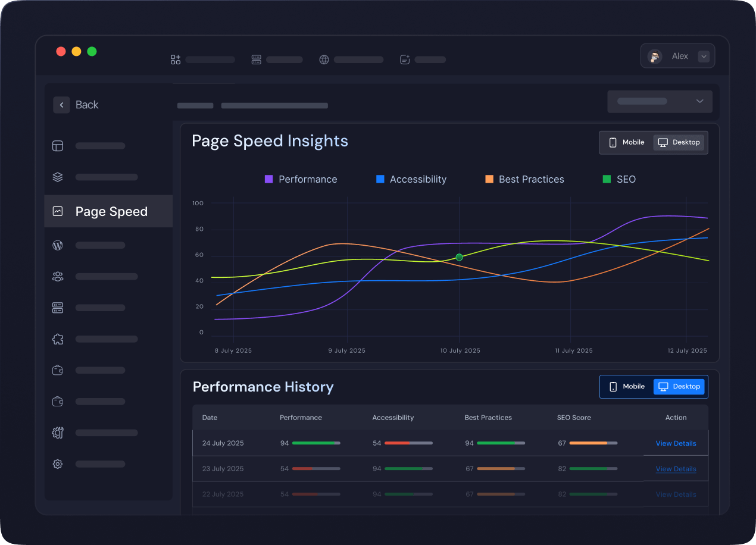Viewport: 756px width, 545px height.
Task: Open the Alex account dropdown arrow
Action: [x=704, y=57]
